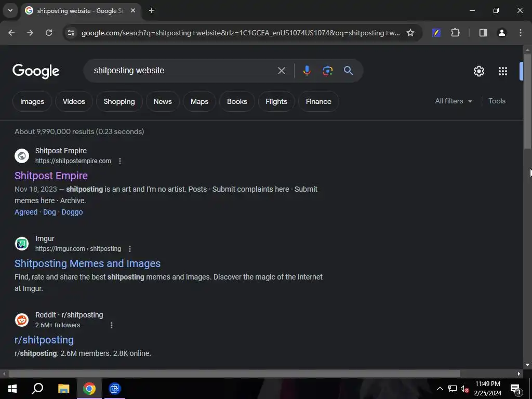Open the tab search dropdown
The height and width of the screenshot is (399, 532).
[x=10, y=10]
